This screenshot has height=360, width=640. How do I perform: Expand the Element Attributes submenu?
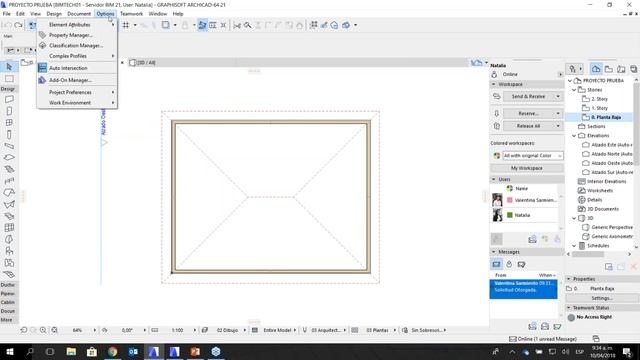[77, 24]
